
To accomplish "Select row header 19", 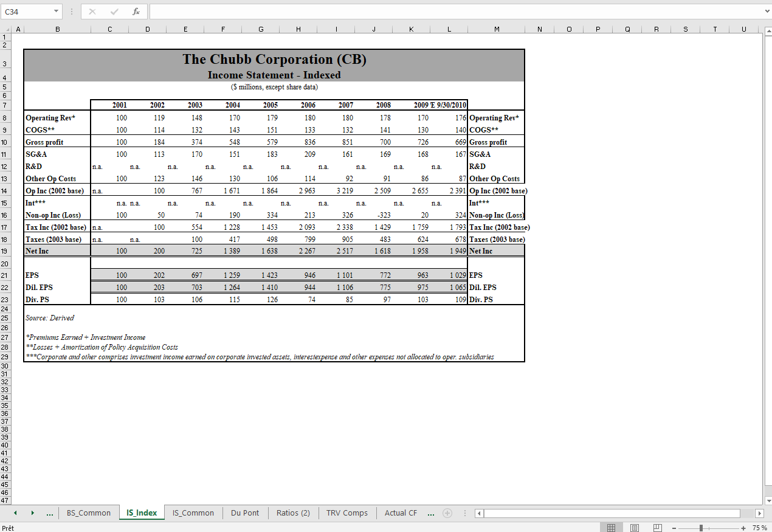I will tap(6, 251).
